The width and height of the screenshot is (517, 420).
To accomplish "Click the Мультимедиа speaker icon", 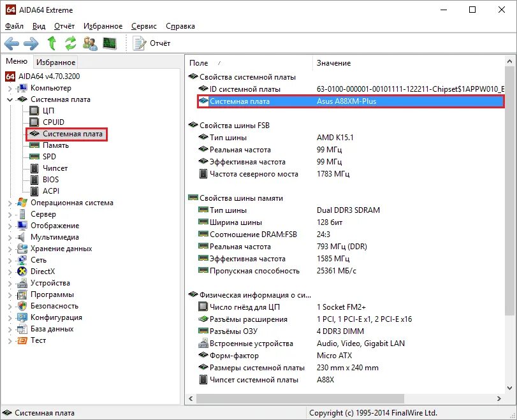I will click(x=22, y=237).
